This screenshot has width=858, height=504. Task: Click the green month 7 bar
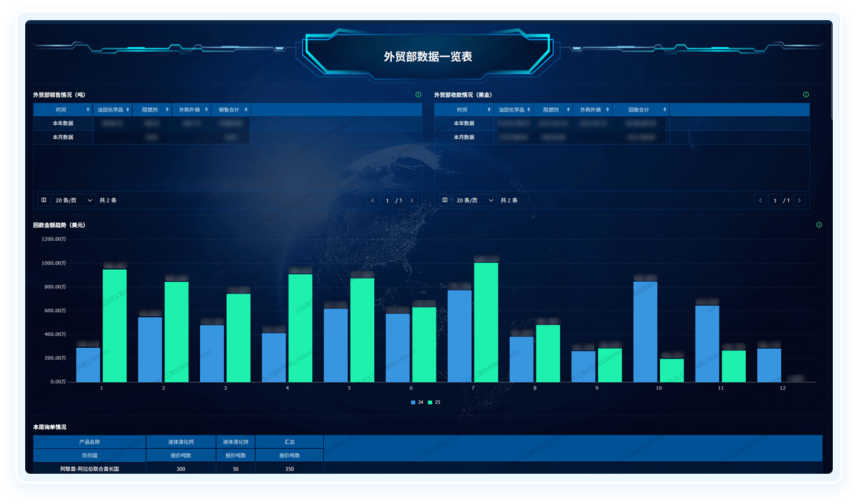coord(486,322)
